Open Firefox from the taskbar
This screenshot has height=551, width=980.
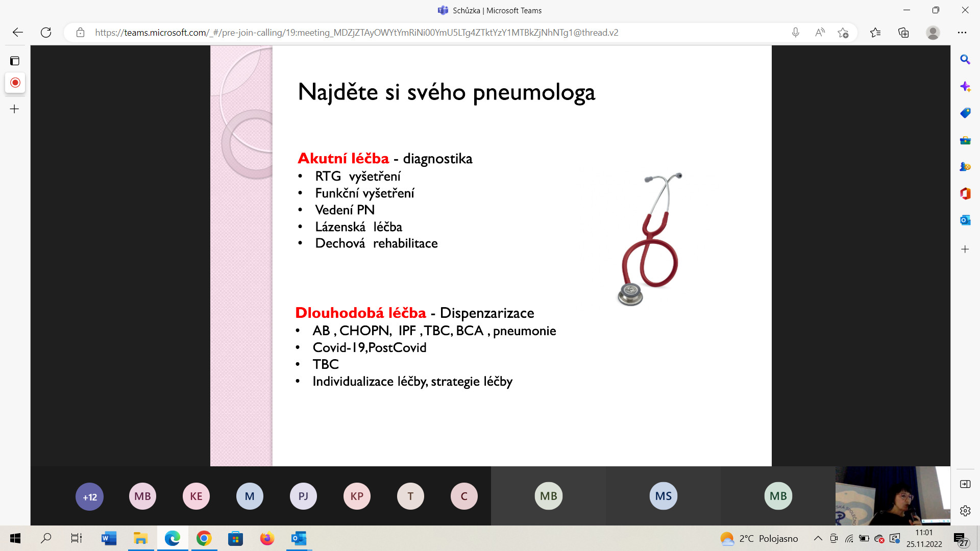pyautogui.click(x=267, y=538)
